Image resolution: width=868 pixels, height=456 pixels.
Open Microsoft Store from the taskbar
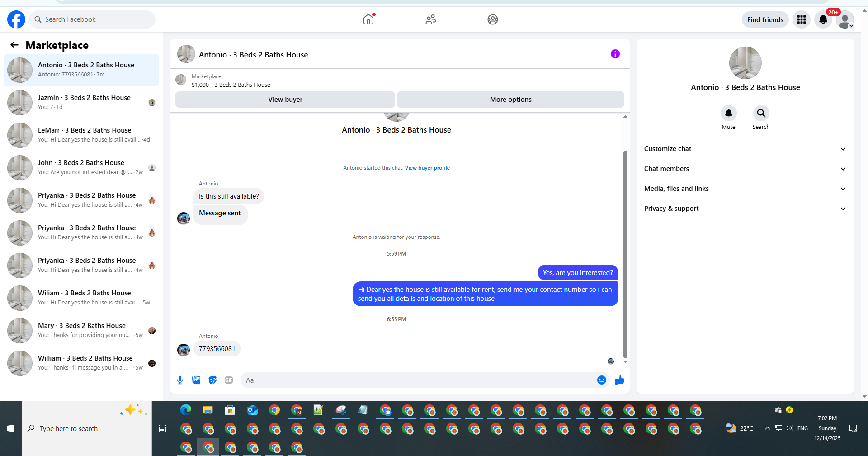pos(230,410)
